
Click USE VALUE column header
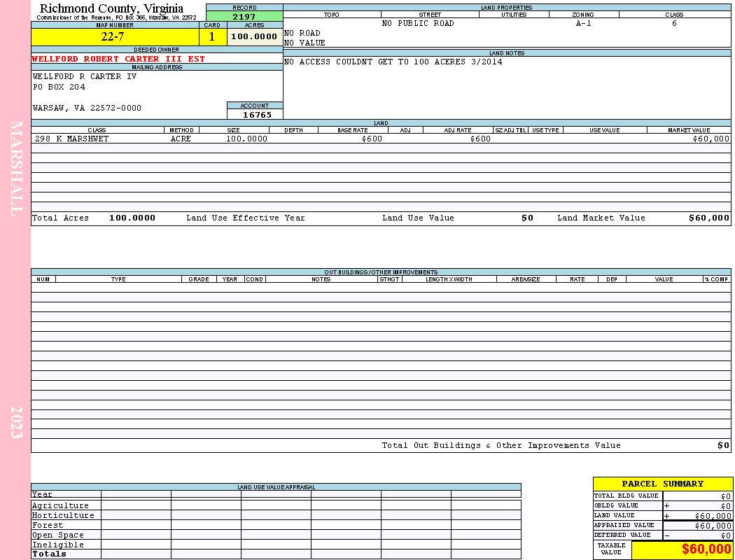pos(604,130)
